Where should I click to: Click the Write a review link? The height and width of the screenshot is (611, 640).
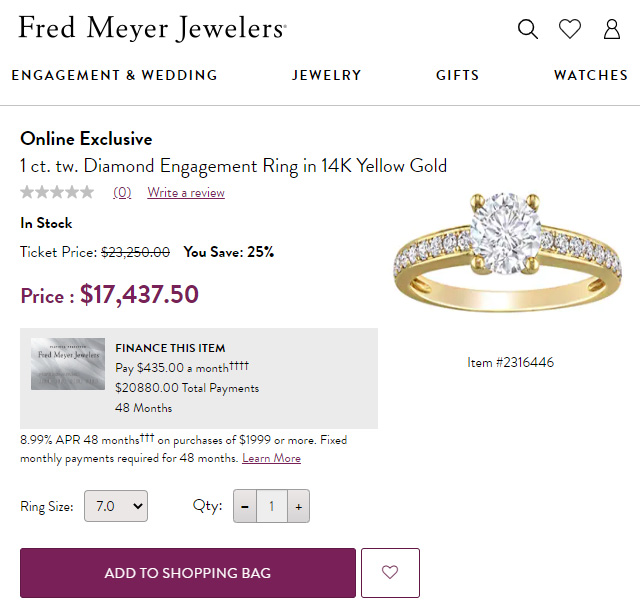tap(186, 193)
